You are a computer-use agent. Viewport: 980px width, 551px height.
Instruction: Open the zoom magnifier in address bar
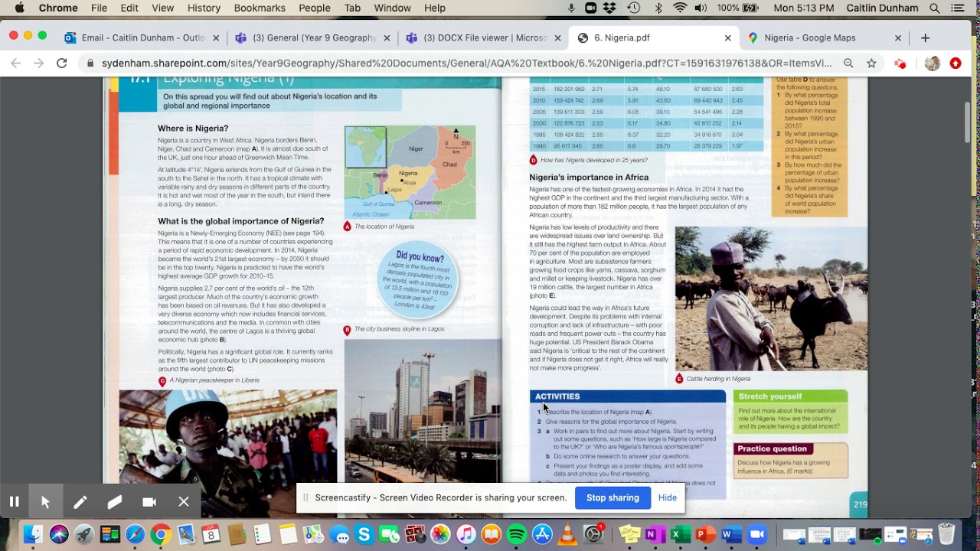[x=848, y=64]
